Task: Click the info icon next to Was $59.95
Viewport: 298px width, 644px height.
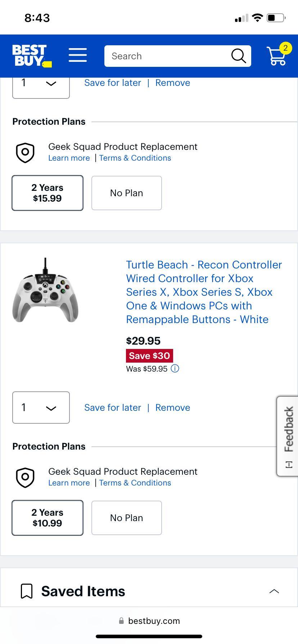Action: point(175,368)
